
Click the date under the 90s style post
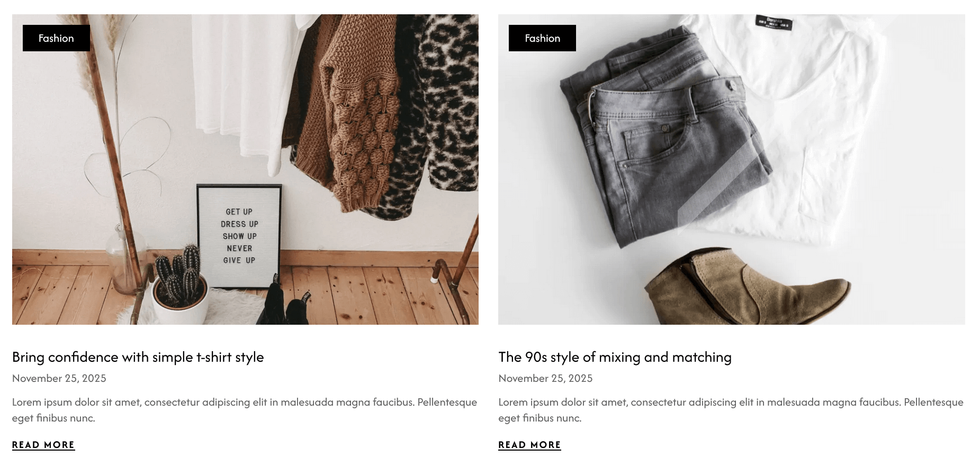point(545,378)
